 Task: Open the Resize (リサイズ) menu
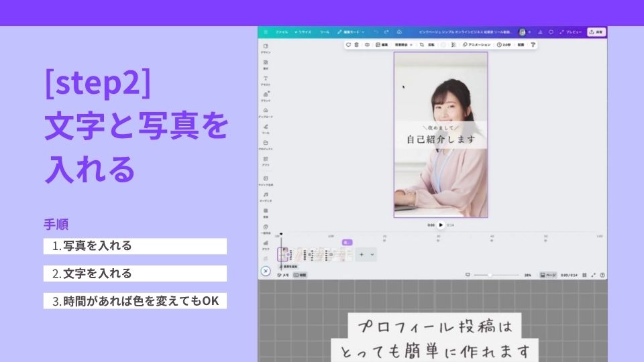coord(303,32)
